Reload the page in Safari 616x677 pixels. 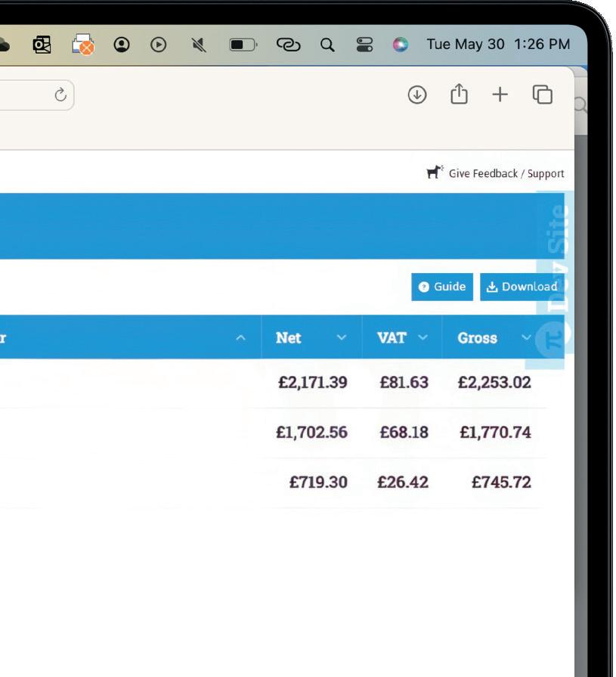(x=60, y=95)
